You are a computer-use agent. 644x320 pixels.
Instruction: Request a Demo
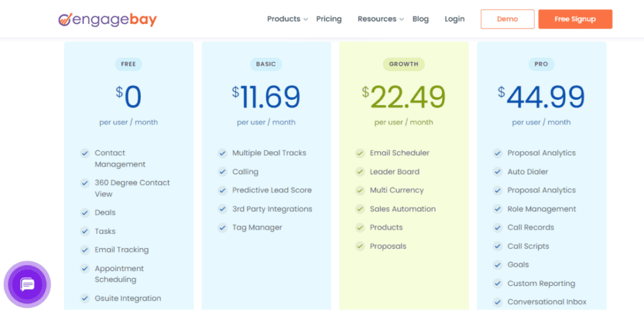(x=508, y=19)
